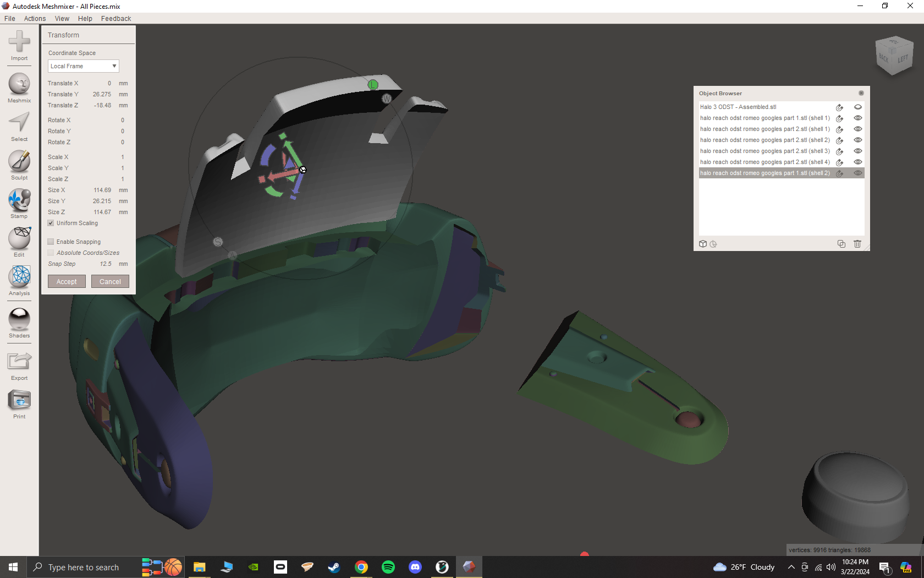Click magnet icon for part 2.stl (shell 4)
The height and width of the screenshot is (578, 924).
(840, 162)
